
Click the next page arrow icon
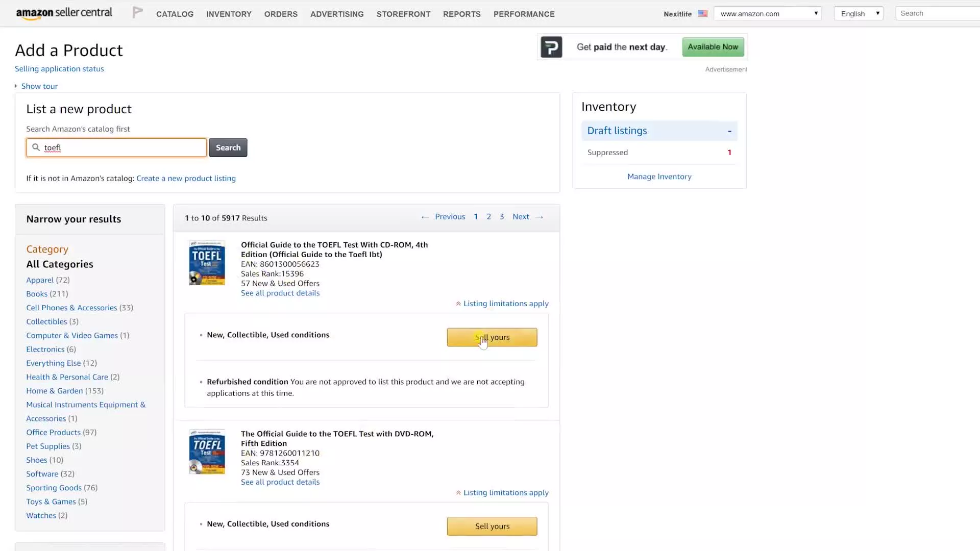540,217
